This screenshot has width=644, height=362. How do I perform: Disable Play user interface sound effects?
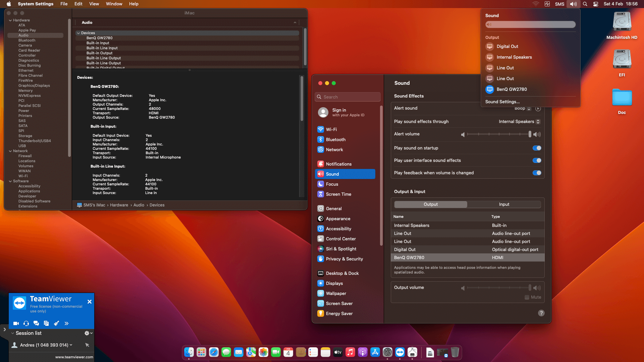coord(537,161)
